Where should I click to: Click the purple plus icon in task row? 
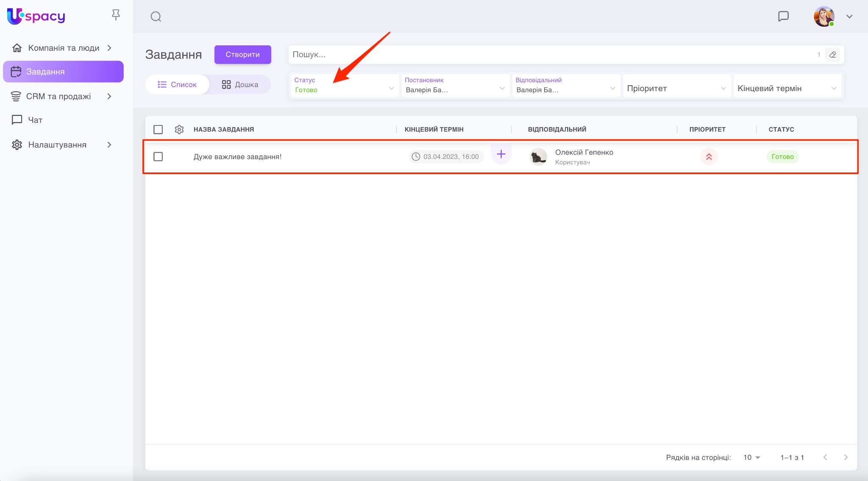[x=501, y=154]
